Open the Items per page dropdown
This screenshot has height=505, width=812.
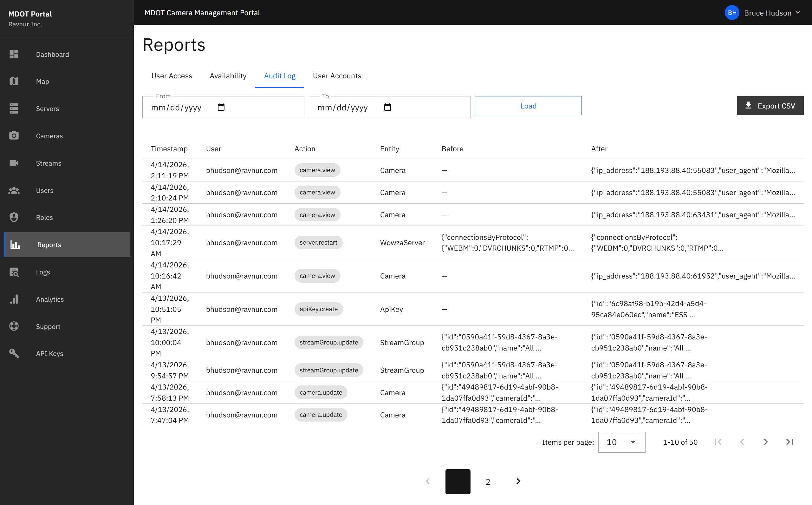[x=621, y=442]
